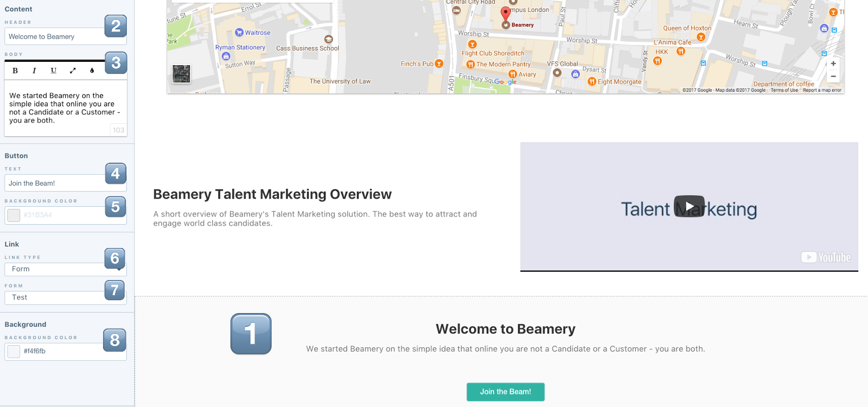This screenshot has height=407, width=868.
Task: Switch map to satellite view thumbnail
Action: pyautogui.click(x=181, y=74)
